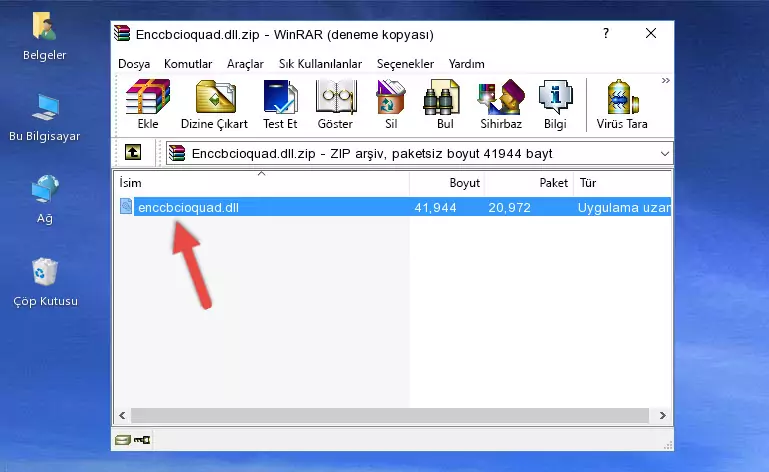Open Göster view file icon

pos(335,105)
